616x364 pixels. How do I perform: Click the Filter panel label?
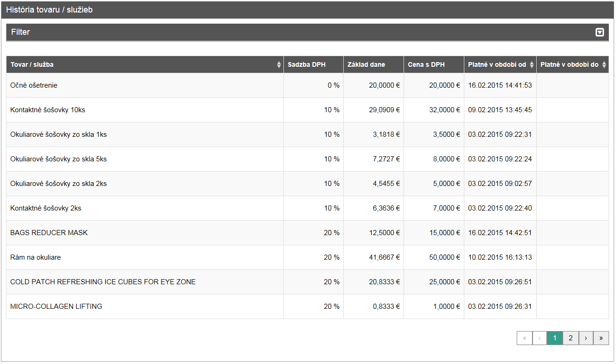20,32
